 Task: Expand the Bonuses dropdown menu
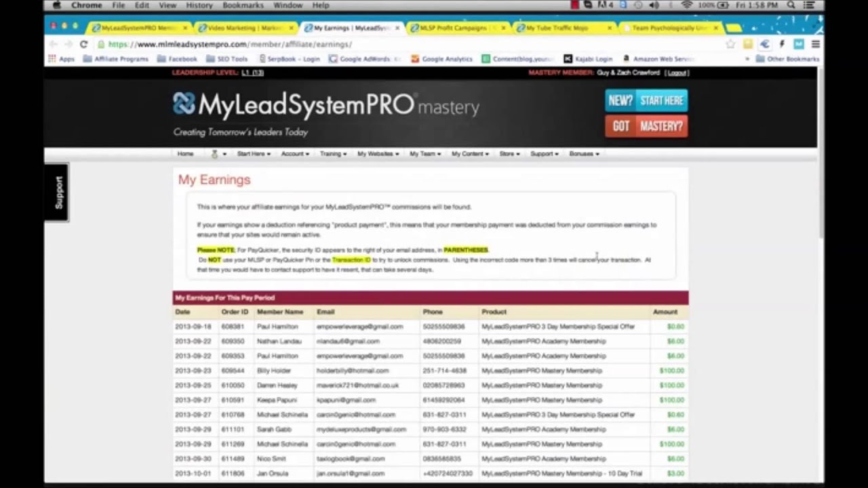[x=584, y=154]
